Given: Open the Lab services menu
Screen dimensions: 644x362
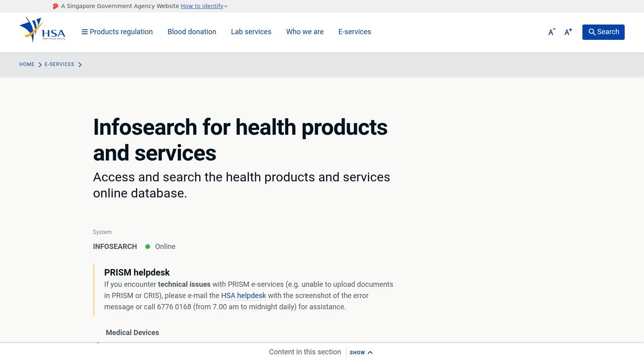Looking at the screenshot, I should coord(251,32).
